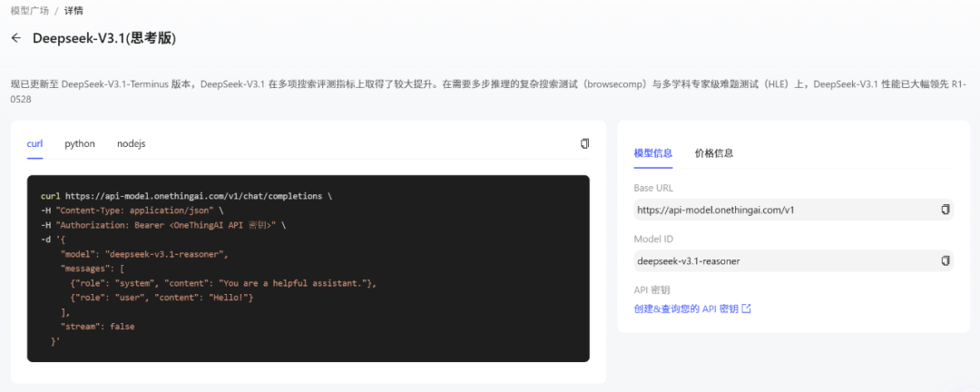Select the 模型信息 tab
The width and height of the screenshot is (980, 392).
tap(653, 152)
